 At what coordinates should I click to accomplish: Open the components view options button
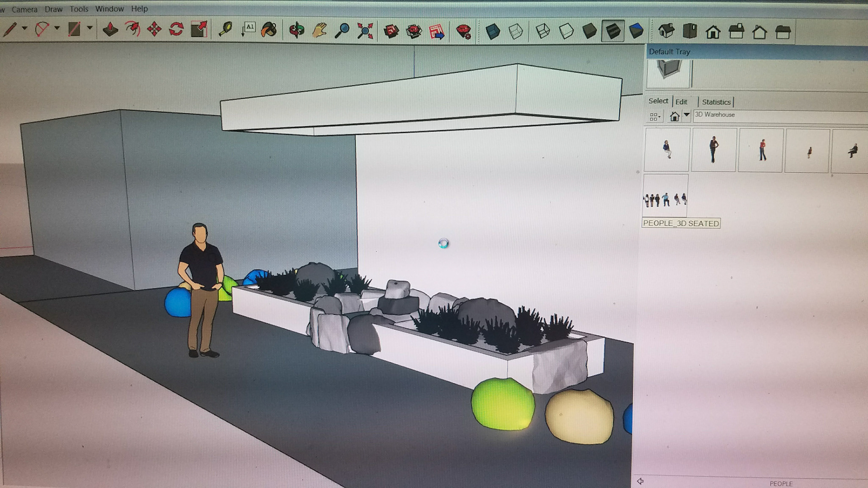tap(654, 117)
